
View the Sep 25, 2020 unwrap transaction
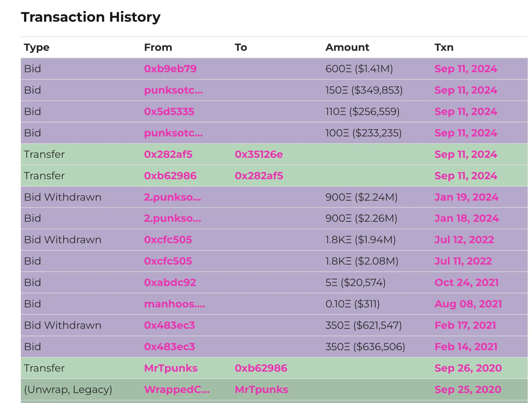(468, 390)
